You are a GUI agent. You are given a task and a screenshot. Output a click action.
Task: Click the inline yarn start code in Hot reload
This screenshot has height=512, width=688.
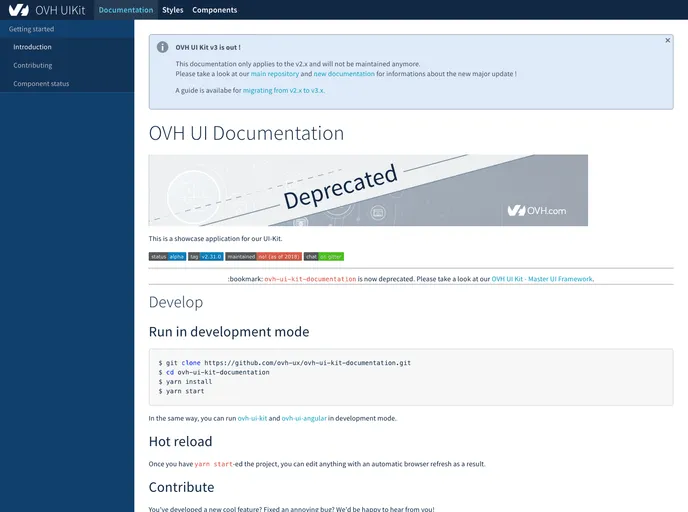pos(213,464)
